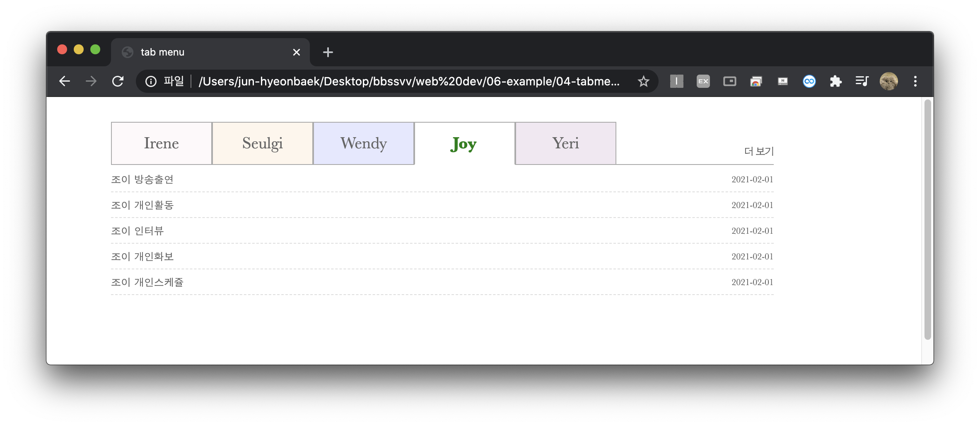Screen dimensions: 980x426
Task: Switch to the Seulgi tab
Action: point(263,143)
